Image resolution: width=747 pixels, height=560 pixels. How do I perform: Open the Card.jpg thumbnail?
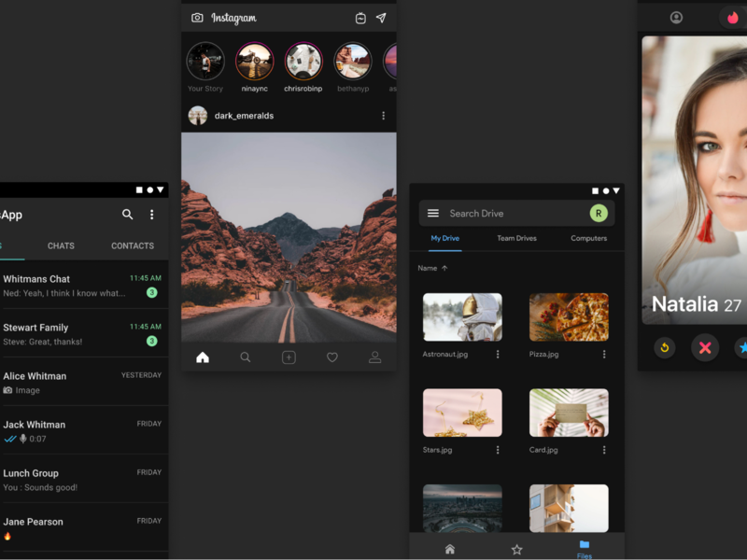(x=569, y=413)
